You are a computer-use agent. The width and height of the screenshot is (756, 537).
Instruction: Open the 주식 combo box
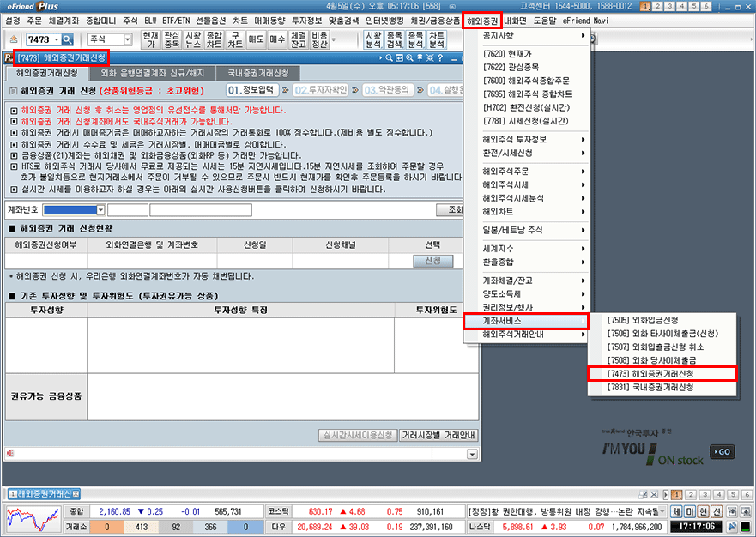point(110,39)
